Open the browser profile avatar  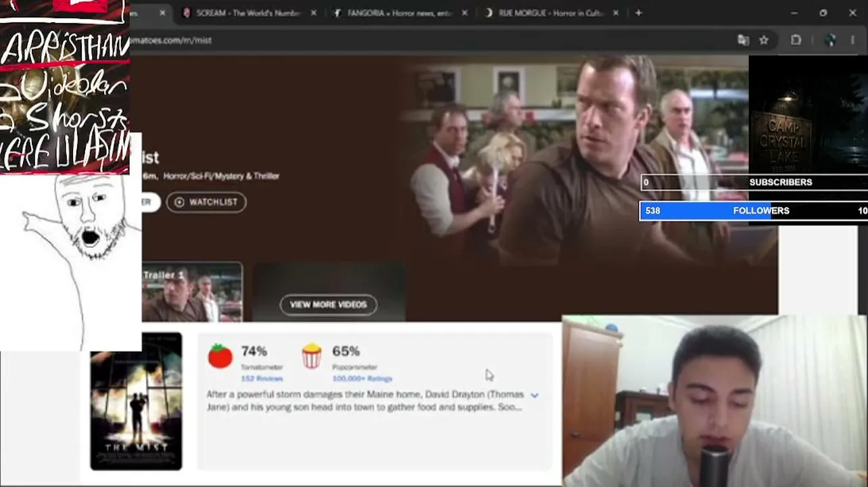pyautogui.click(x=831, y=40)
